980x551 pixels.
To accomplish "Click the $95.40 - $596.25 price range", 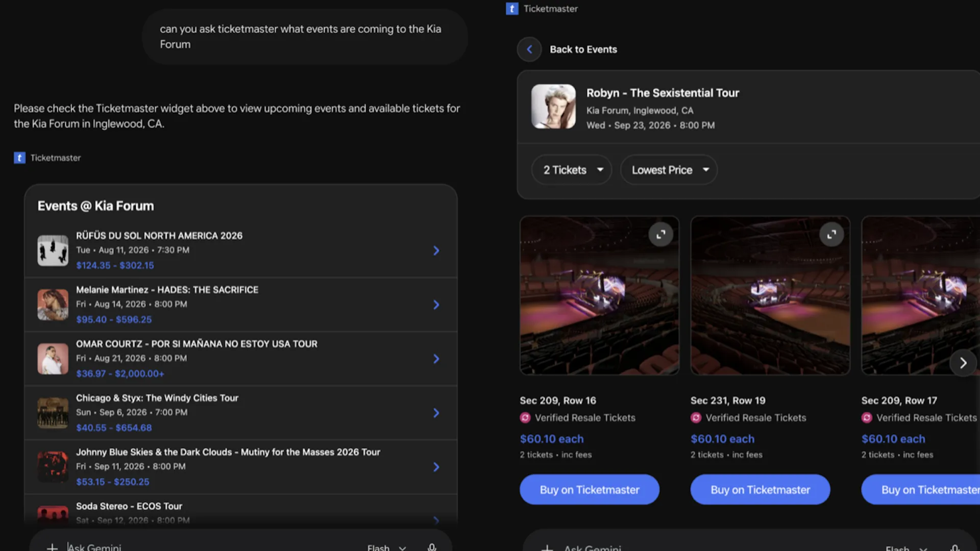I will pyautogui.click(x=114, y=319).
